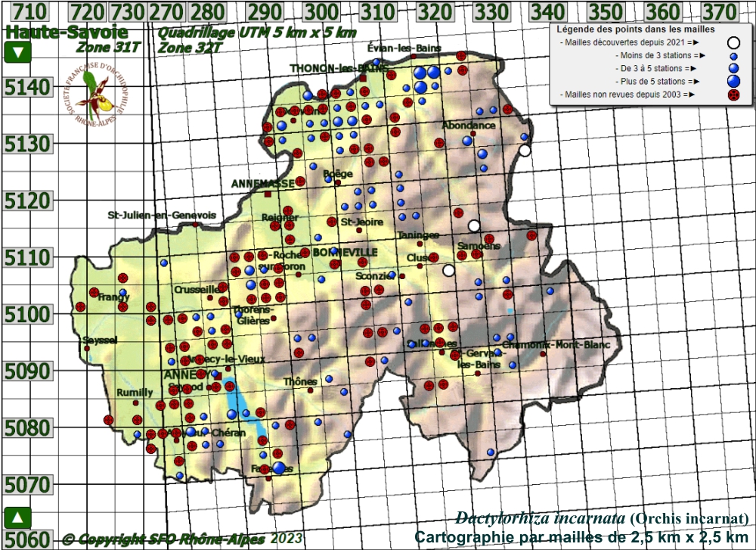
Task: Click the green up-arrow button at bottom left
Action: 17,518
